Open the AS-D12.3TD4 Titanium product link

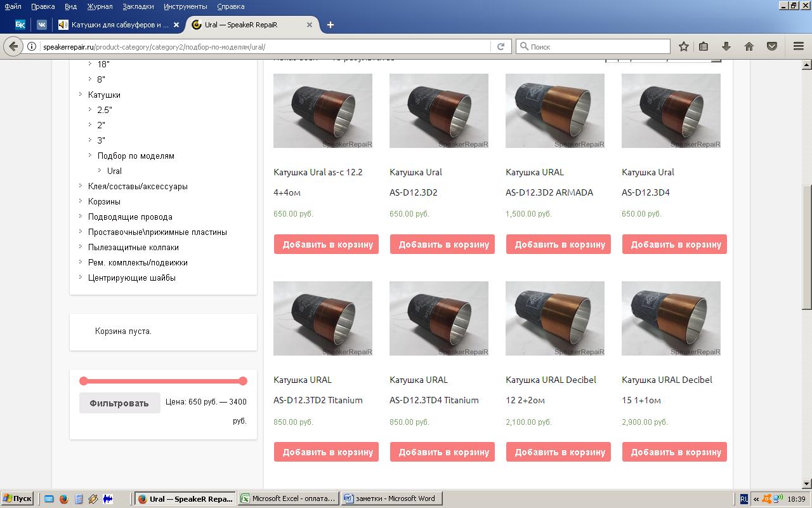click(434, 390)
